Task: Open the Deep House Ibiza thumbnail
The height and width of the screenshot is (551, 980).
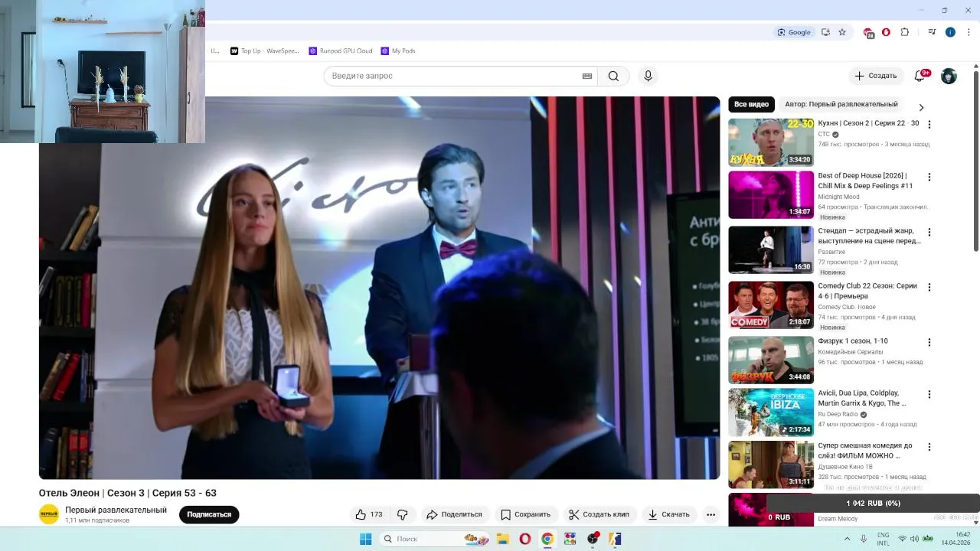Action: point(771,412)
